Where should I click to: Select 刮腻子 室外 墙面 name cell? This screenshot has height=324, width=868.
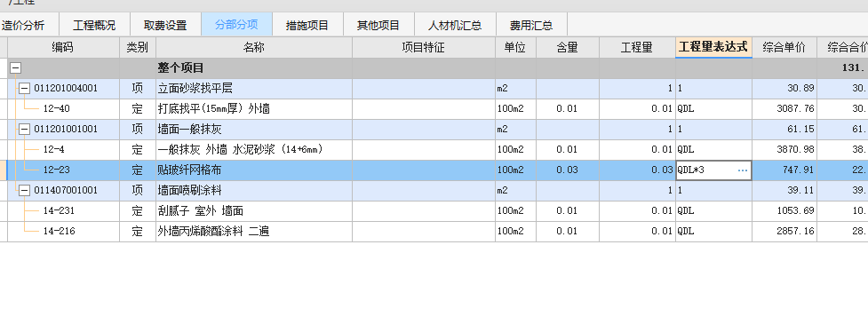click(x=253, y=211)
